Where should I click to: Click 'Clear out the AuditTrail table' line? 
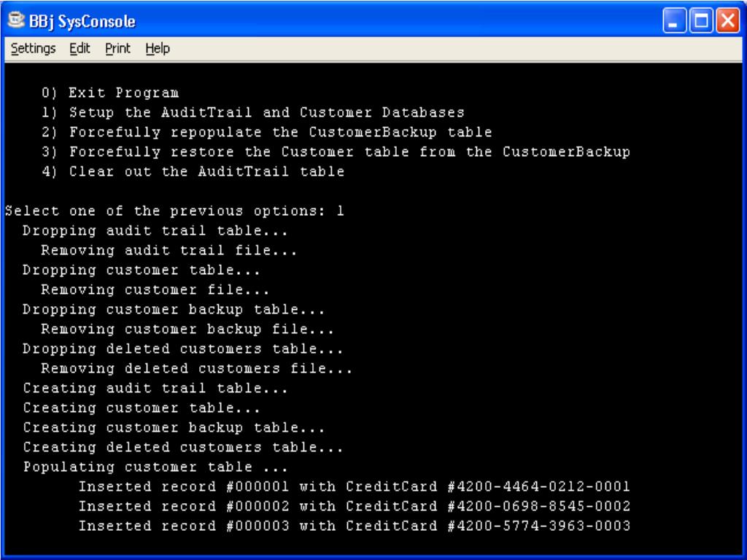(x=193, y=171)
